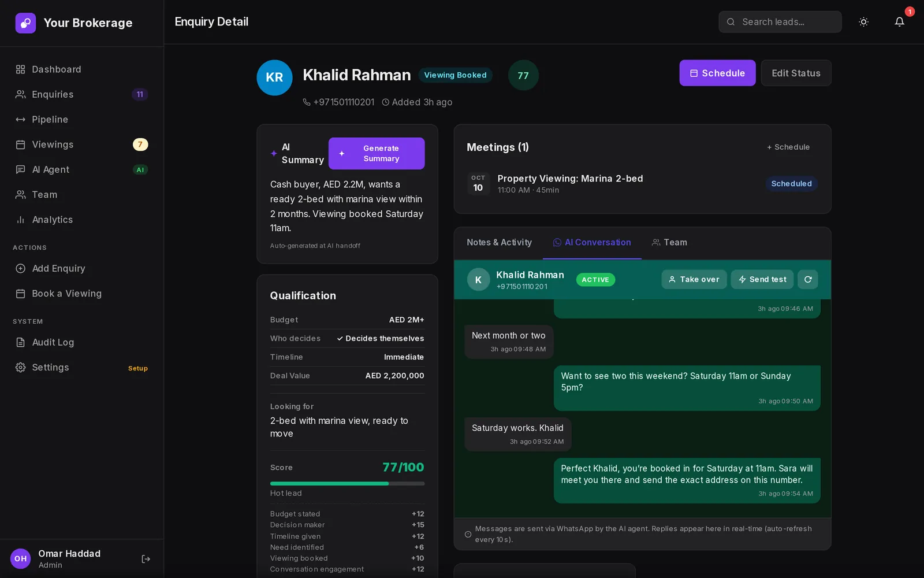Click the AED 2,200,000 deal value
The width and height of the screenshot is (924, 578).
click(x=395, y=376)
